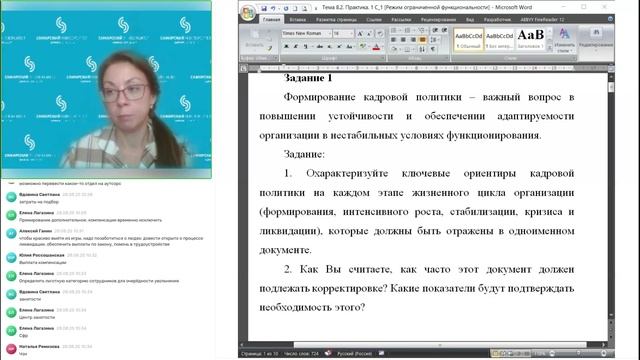Open Изменить стили menu
This screenshot has height=360, width=640.
(564, 40)
